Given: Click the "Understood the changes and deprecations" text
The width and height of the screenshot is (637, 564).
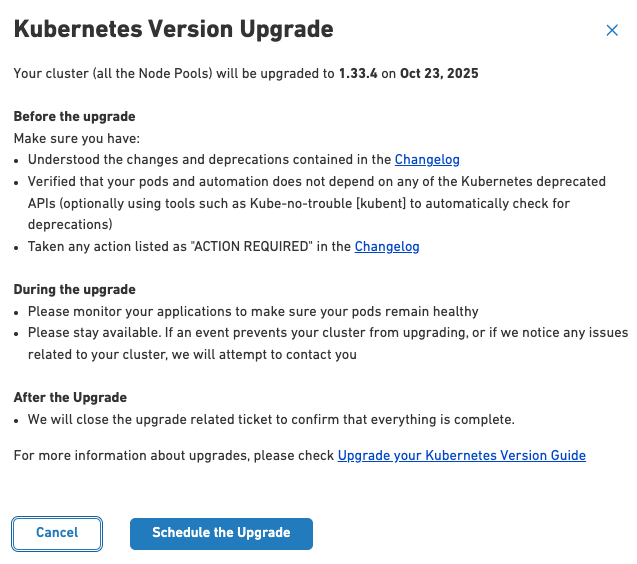Looking at the screenshot, I should [x=209, y=159].
